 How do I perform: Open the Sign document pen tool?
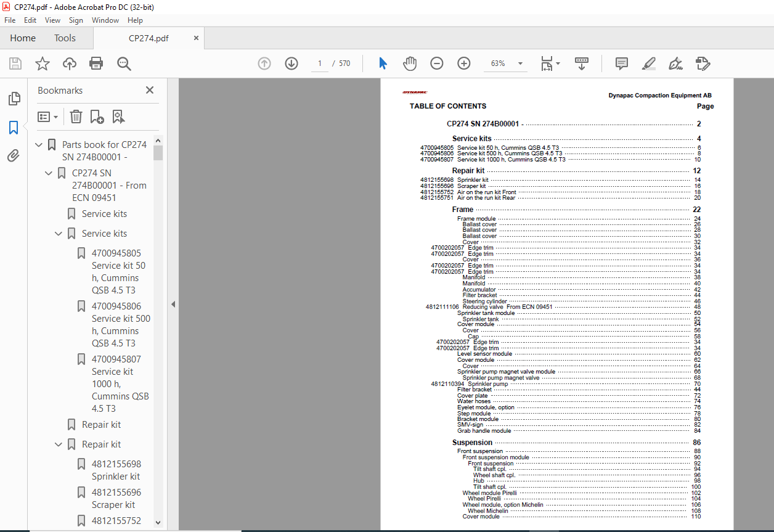(676, 63)
